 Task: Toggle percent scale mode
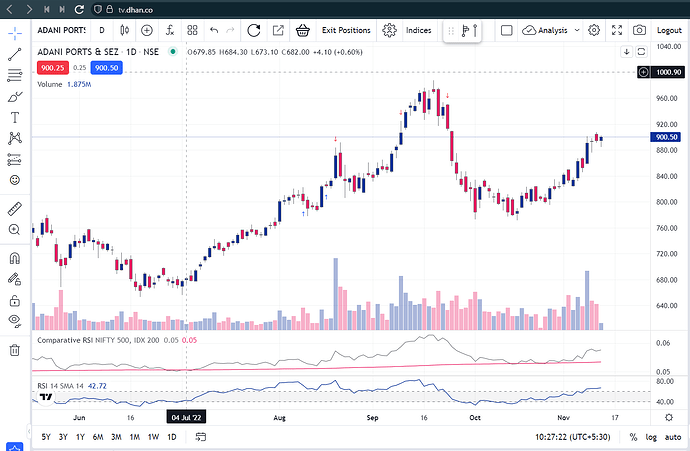click(633, 437)
